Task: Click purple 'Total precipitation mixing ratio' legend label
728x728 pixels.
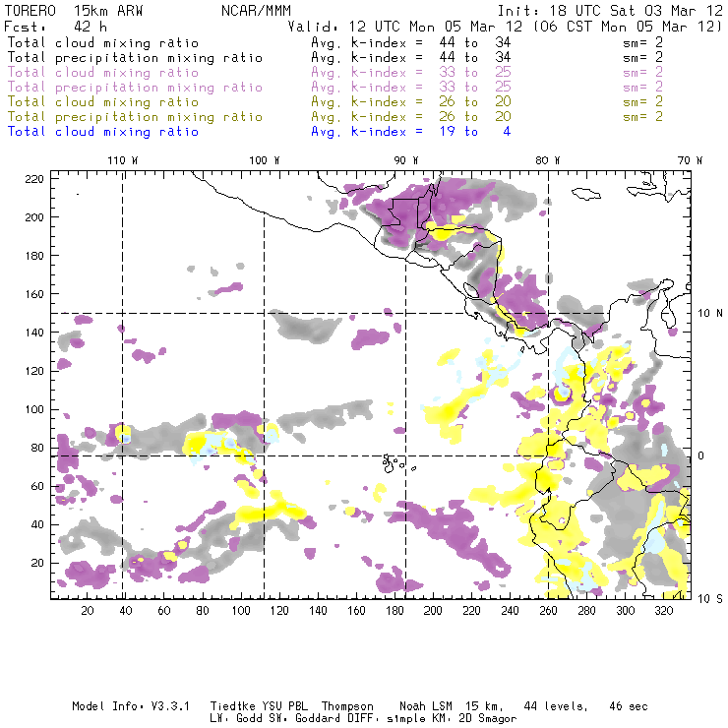Action: click(x=135, y=88)
